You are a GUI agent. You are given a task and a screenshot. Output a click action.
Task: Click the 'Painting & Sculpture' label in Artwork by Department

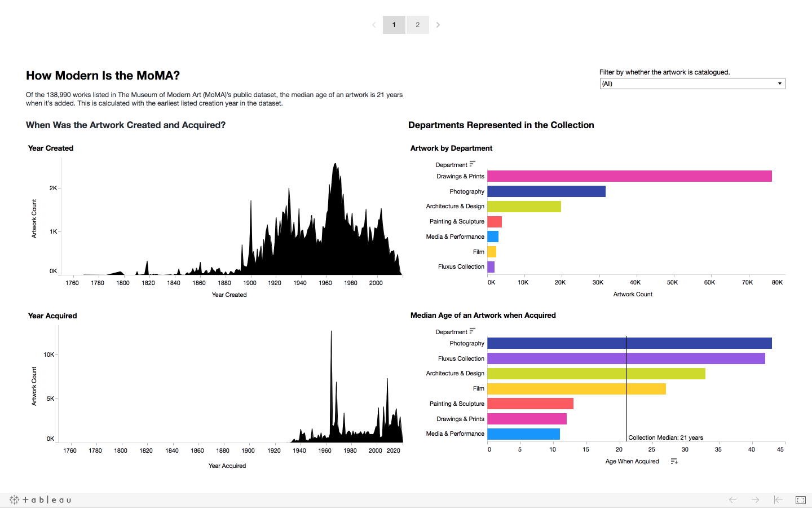point(457,222)
